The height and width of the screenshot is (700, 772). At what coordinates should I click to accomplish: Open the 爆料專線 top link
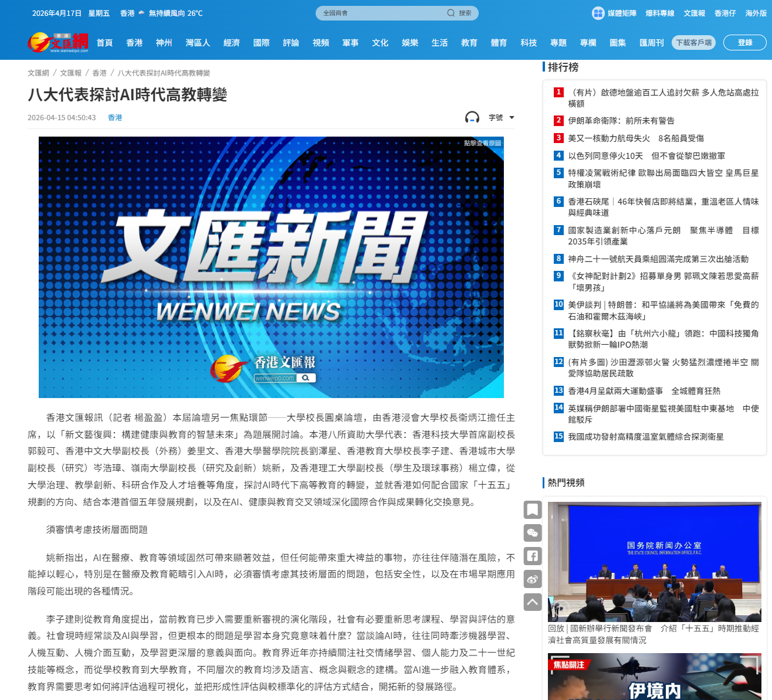point(660,13)
